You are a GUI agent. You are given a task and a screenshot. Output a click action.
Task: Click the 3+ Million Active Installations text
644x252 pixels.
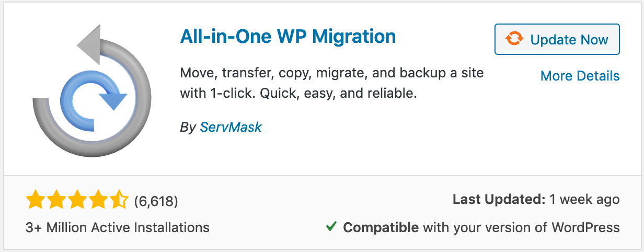click(x=117, y=227)
